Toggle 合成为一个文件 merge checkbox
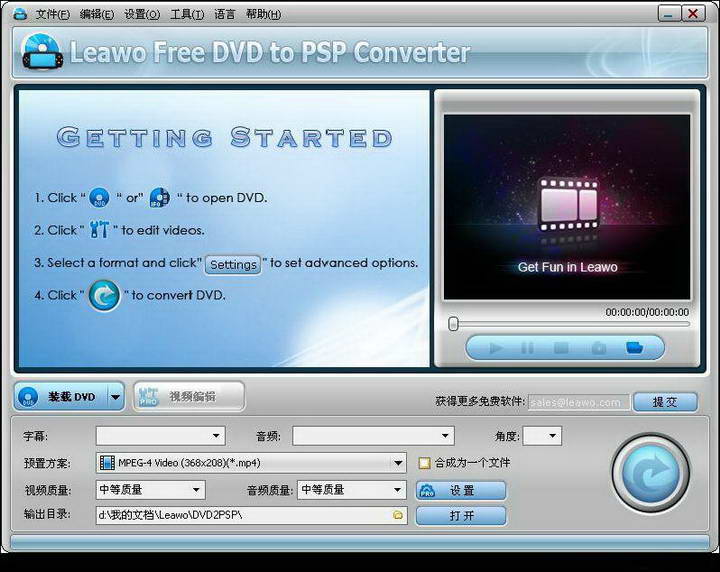 (x=424, y=463)
